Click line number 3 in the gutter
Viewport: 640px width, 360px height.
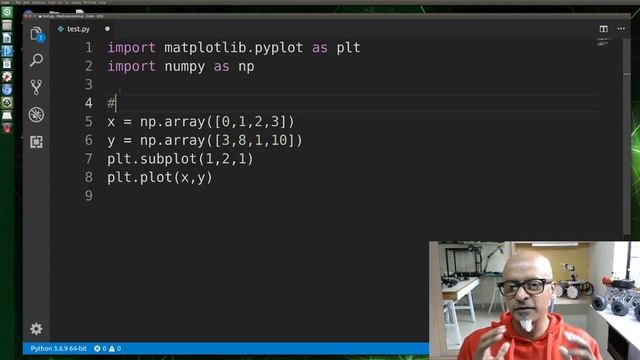click(x=89, y=84)
